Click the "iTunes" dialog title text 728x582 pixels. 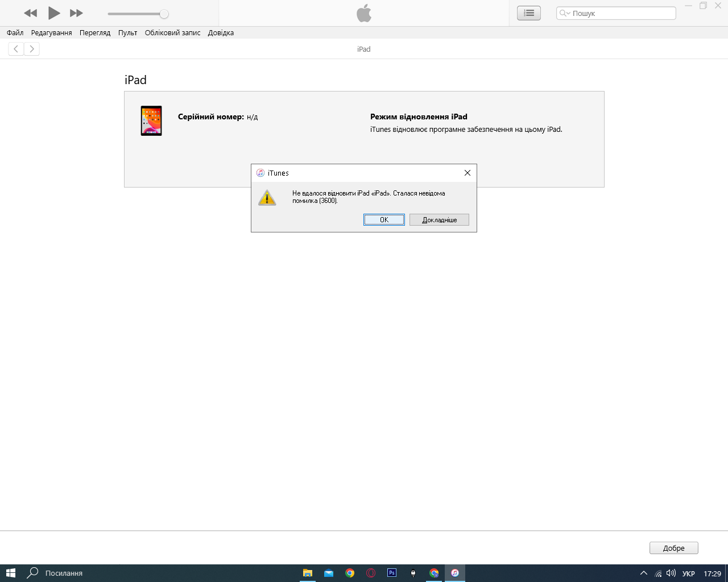pos(278,173)
